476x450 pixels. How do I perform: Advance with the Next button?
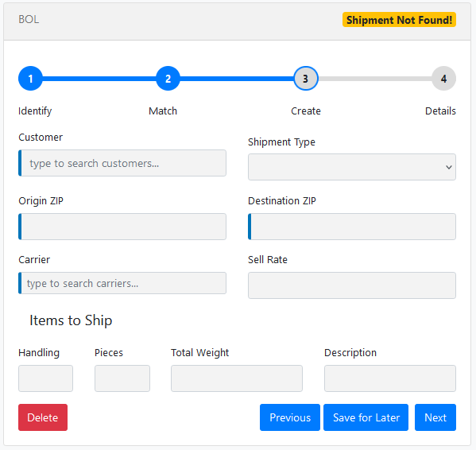click(x=435, y=417)
